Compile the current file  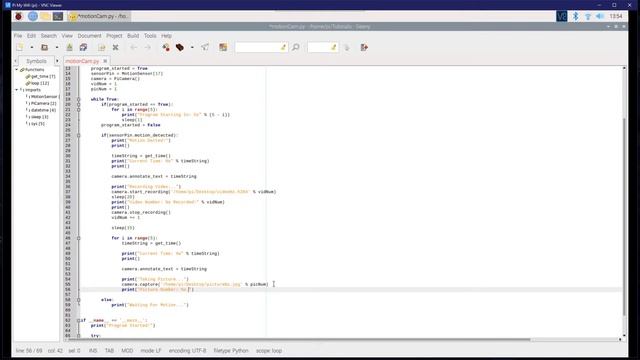166,47
